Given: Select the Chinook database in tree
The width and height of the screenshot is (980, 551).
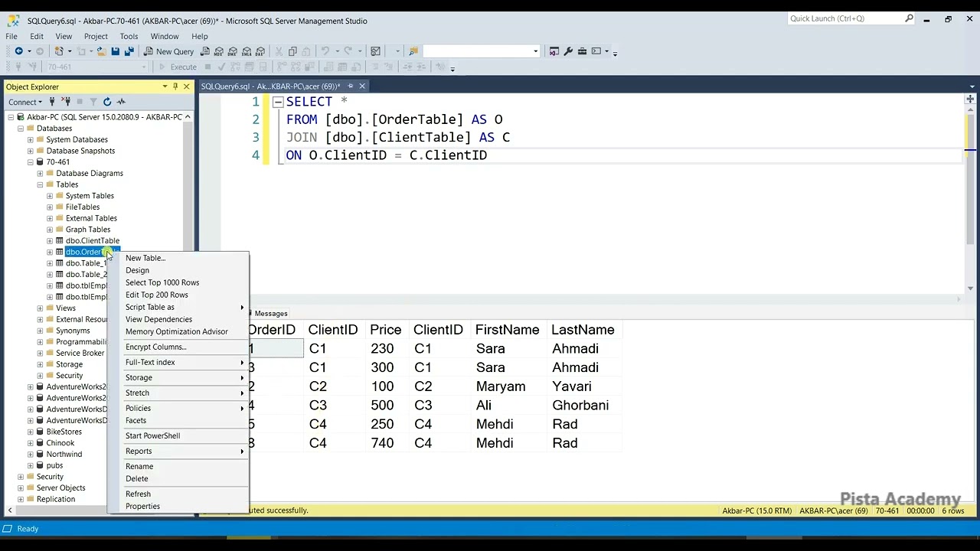Looking at the screenshot, I should pyautogui.click(x=60, y=442).
